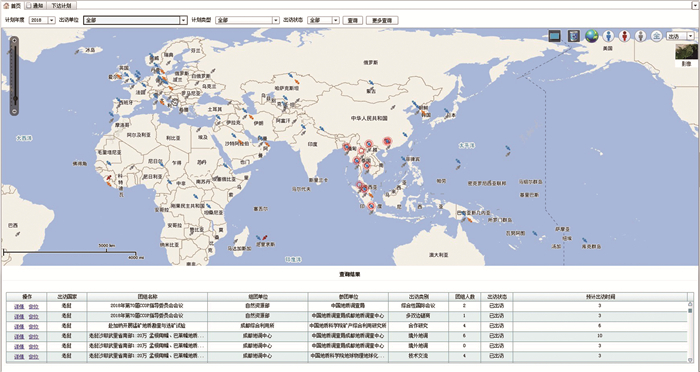The image size is (700, 372).
Task: Click the 更多查询 button
Action: (x=382, y=20)
